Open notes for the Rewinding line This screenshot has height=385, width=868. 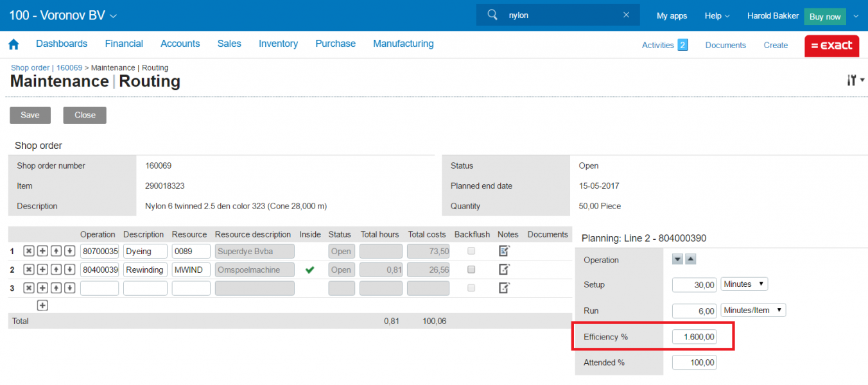[x=504, y=269]
